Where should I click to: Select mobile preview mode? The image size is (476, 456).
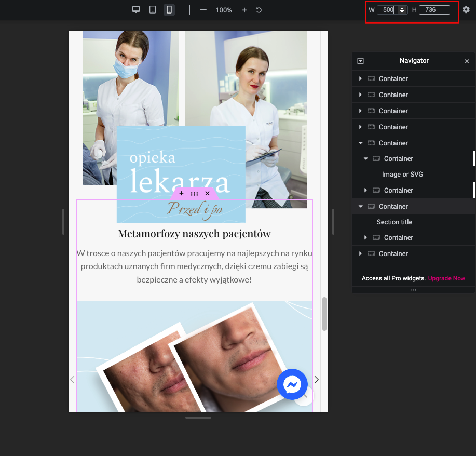click(169, 10)
